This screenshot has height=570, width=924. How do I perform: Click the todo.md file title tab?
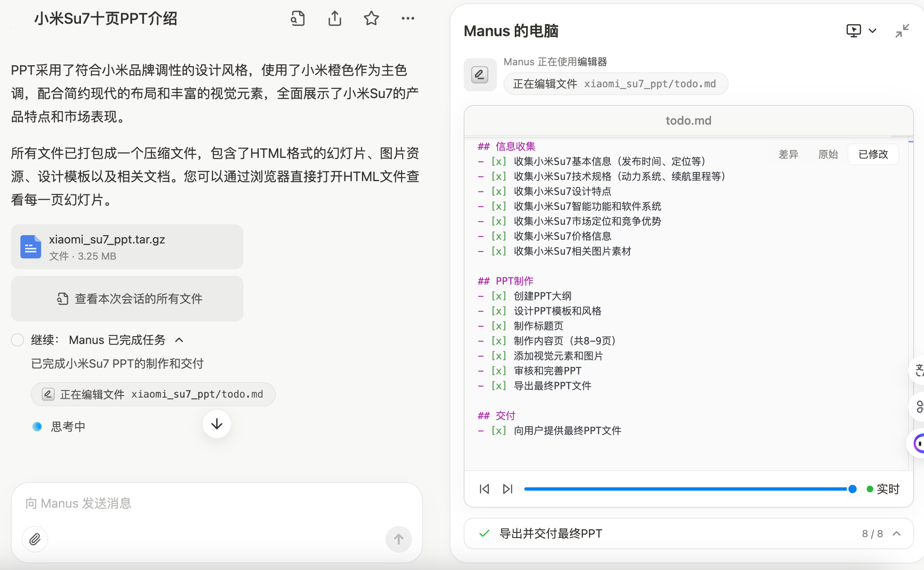click(688, 120)
